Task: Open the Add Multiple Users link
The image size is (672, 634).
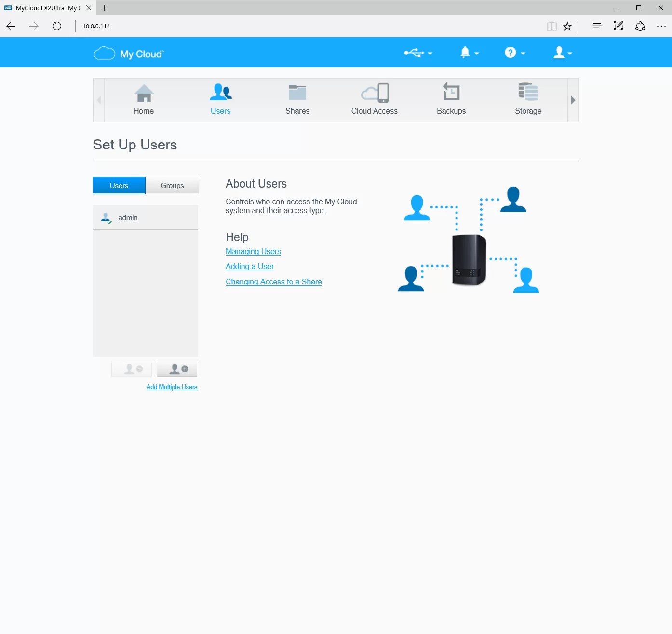Action: click(172, 387)
